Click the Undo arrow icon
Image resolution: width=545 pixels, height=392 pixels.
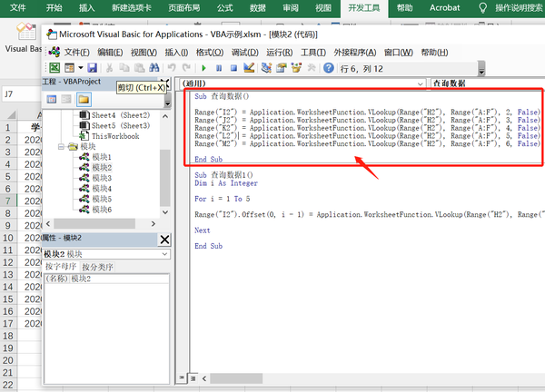tap(172, 68)
